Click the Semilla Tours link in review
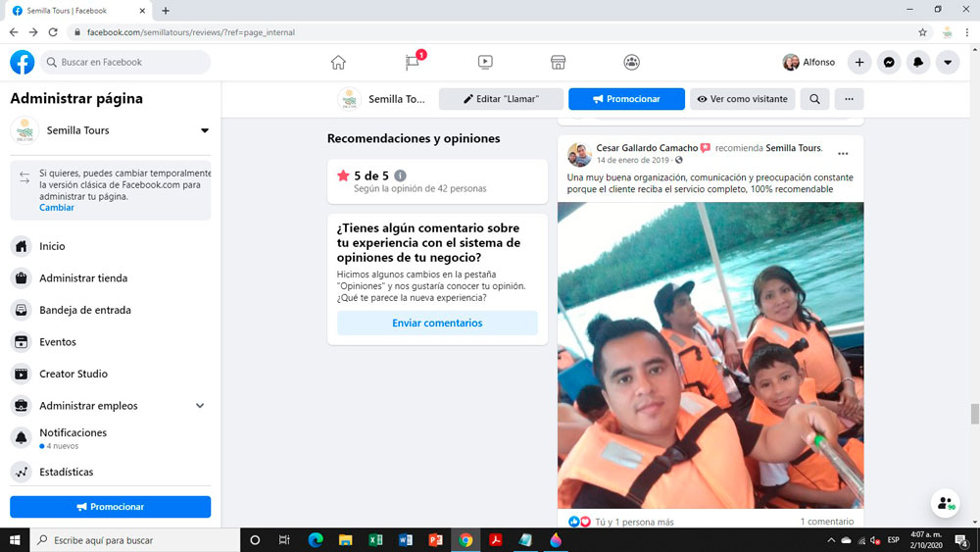 (x=793, y=148)
